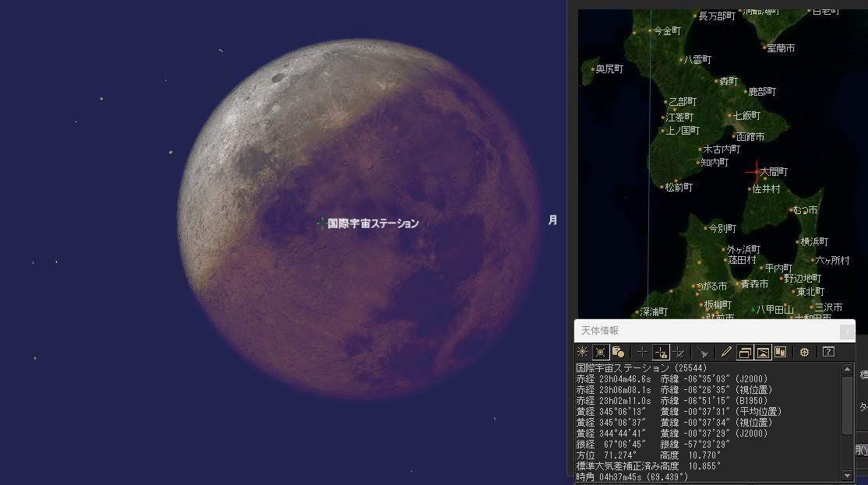Click the crossed-out crosshair icon

(678, 352)
